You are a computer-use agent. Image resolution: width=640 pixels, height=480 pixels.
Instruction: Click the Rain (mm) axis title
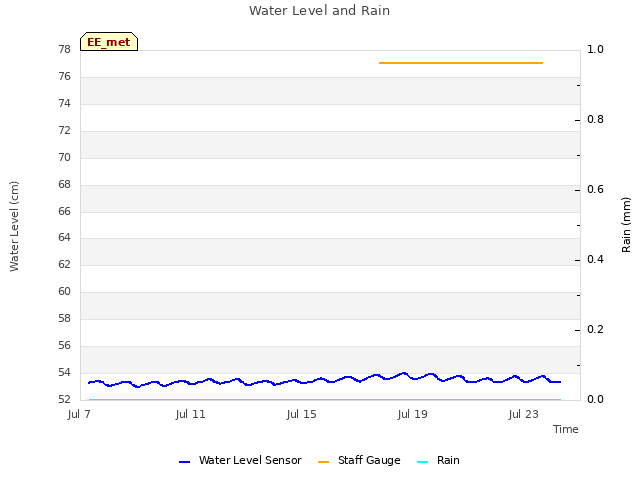(626, 225)
